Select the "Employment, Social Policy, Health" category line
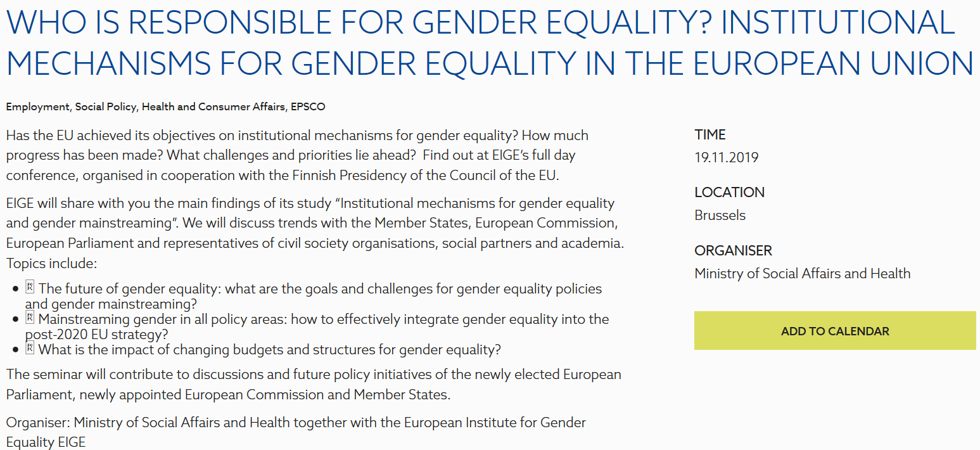Image resolution: width=980 pixels, height=450 pixels. pos(165,106)
